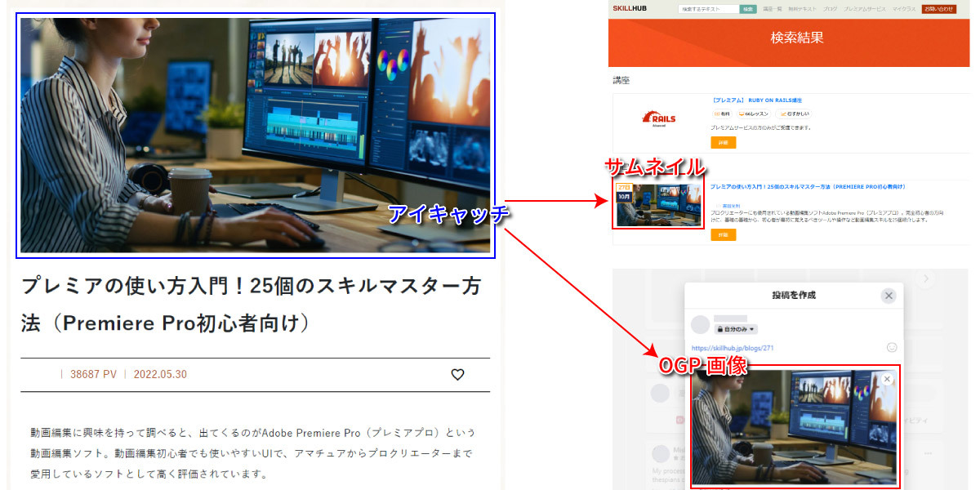Click the skillhub.jp/blogs/271 URL in the post

tap(732, 348)
